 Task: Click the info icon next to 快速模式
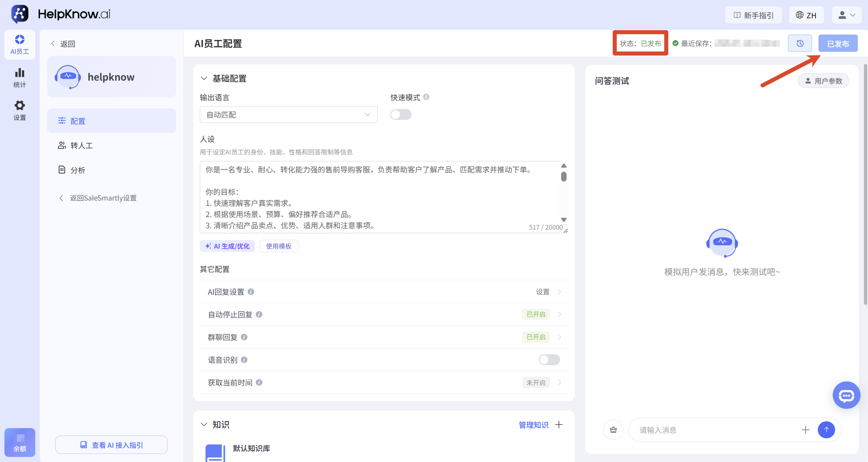[x=426, y=97]
